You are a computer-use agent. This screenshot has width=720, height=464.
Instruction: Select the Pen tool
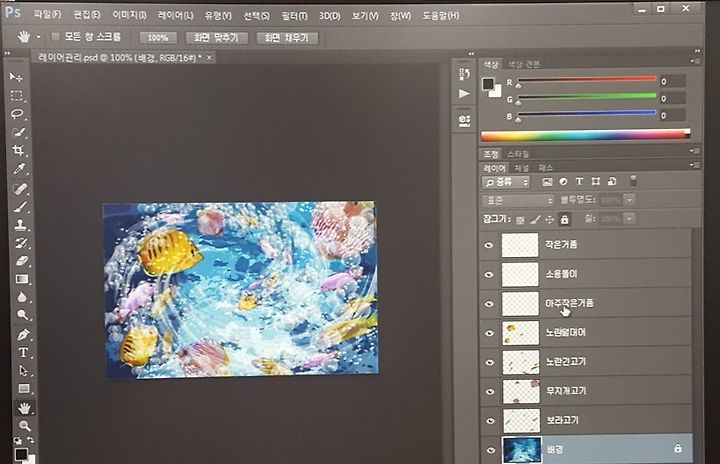point(22,334)
